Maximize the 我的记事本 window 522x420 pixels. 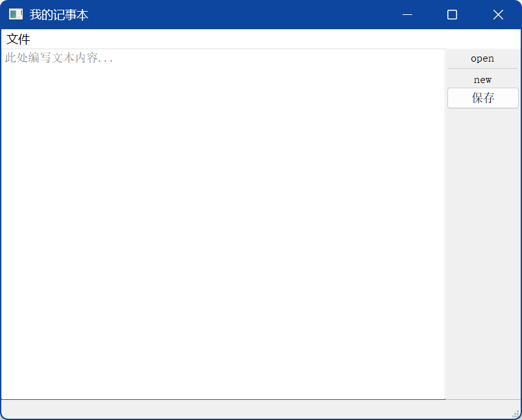coord(452,15)
